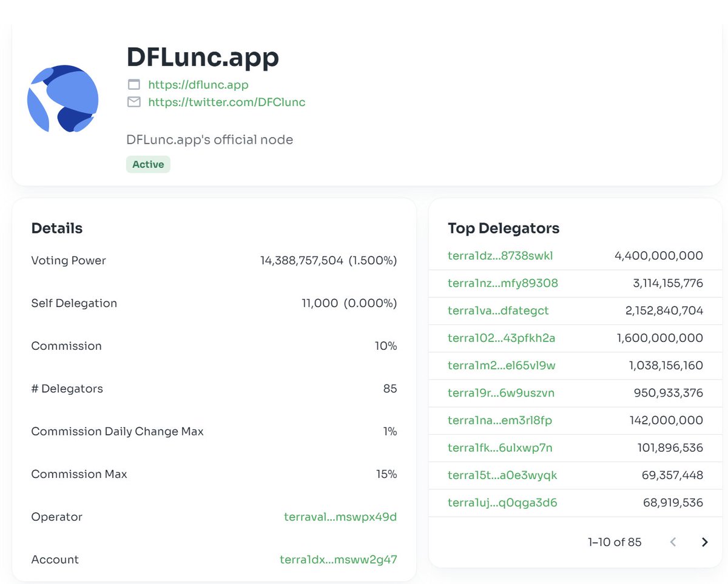This screenshot has height=584, width=728.
Task: Click the 1–10 of 85 pagination text
Action: coord(615,542)
